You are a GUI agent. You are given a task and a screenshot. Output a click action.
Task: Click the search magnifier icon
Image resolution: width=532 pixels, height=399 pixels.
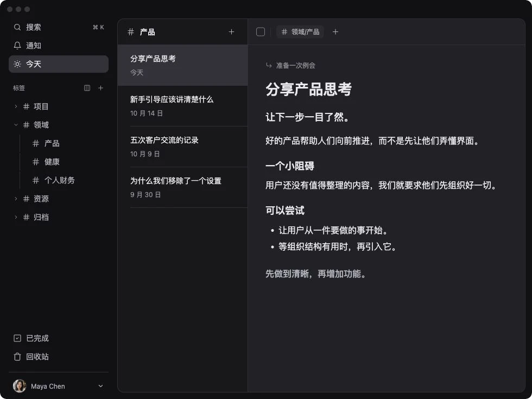pyautogui.click(x=17, y=27)
